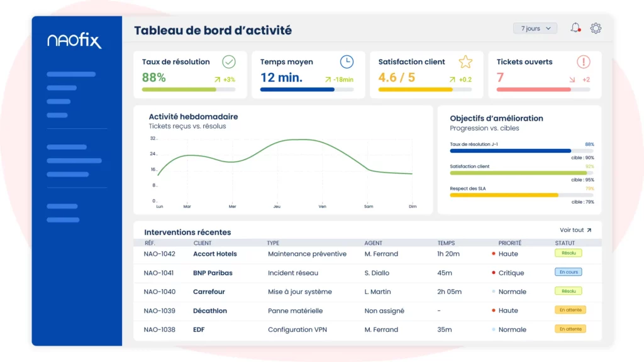Click the Taux de résolution J-1 objective bar
Viewport: 644px width, 362px height.
click(521, 151)
